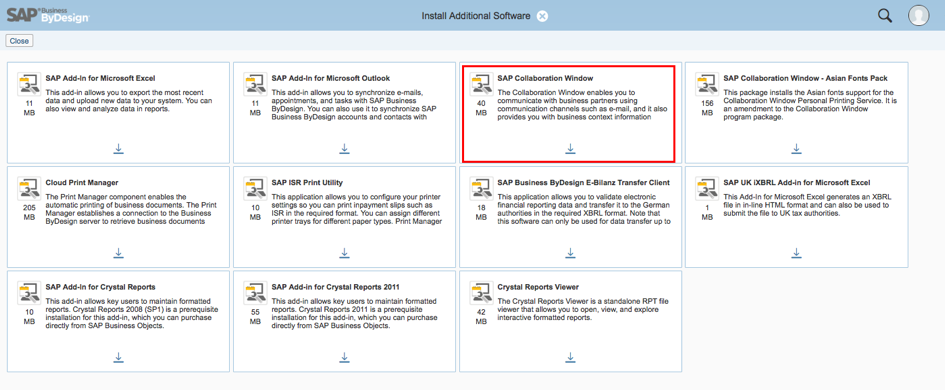
Task: Download Crystal Reports Viewer
Action: (x=571, y=357)
